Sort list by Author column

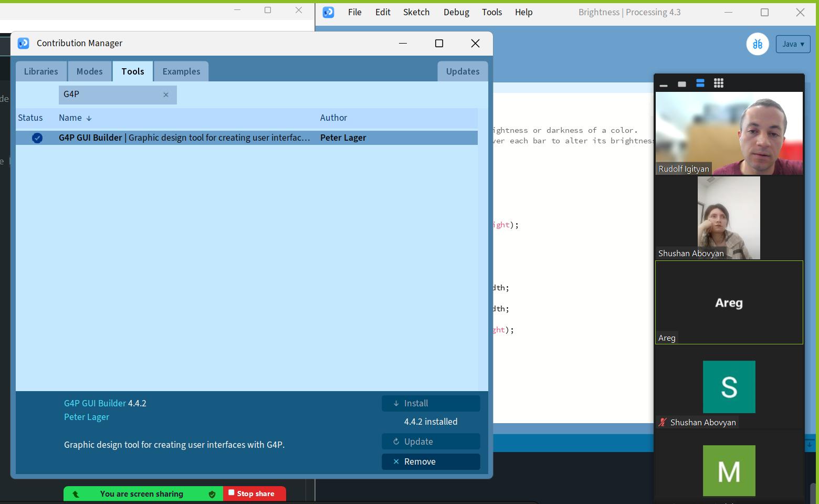(x=333, y=118)
